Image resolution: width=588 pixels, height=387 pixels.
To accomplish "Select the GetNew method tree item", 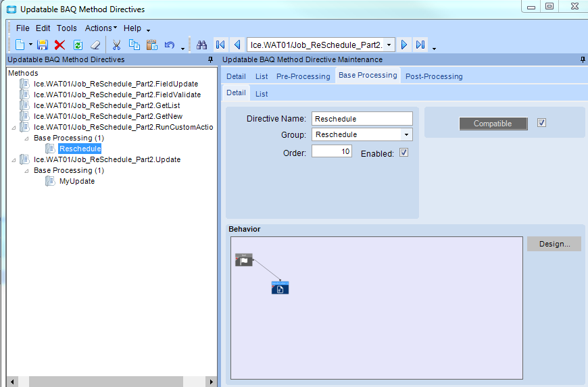I will point(108,117).
